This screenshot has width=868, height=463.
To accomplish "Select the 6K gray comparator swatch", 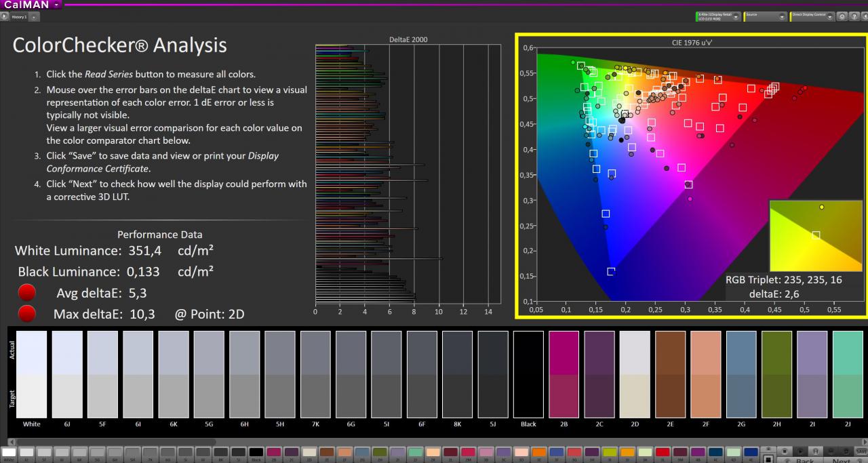I will [x=174, y=374].
